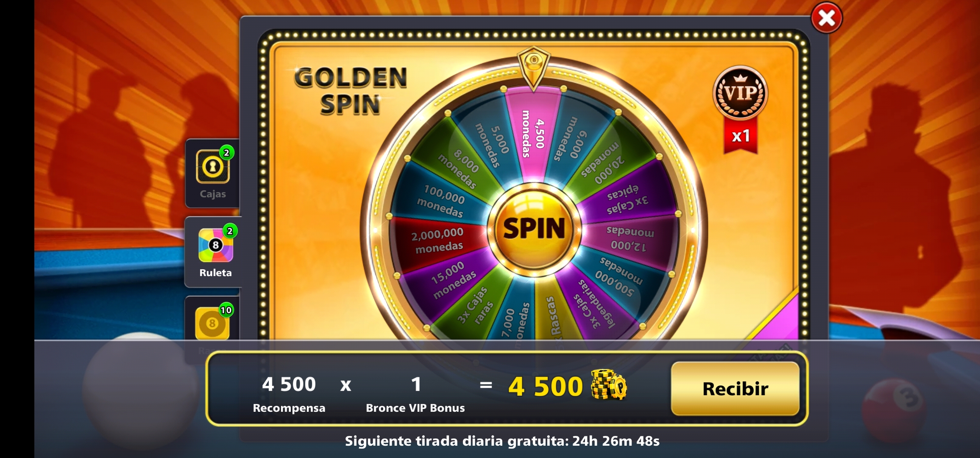980x458 pixels.
Task: Tap the VIP badge icon
Action: [741, 92]
